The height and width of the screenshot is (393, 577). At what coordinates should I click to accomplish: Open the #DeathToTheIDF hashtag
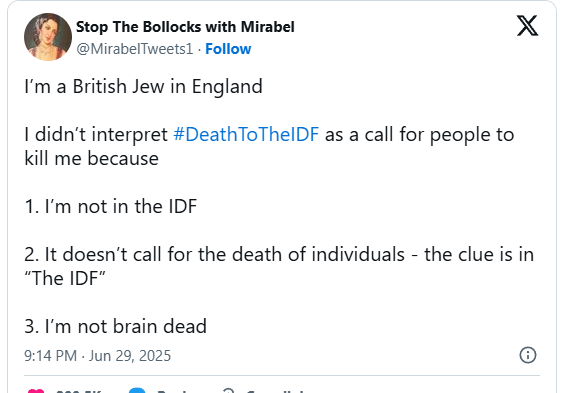246,134
